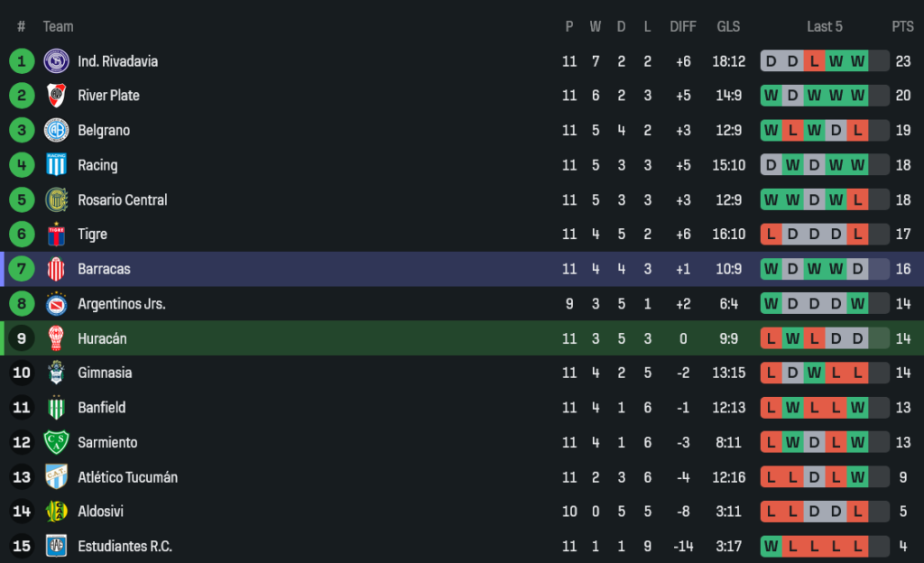Sort by GLS column header
The image size is (924, 563).
click(x=728, y=27)
